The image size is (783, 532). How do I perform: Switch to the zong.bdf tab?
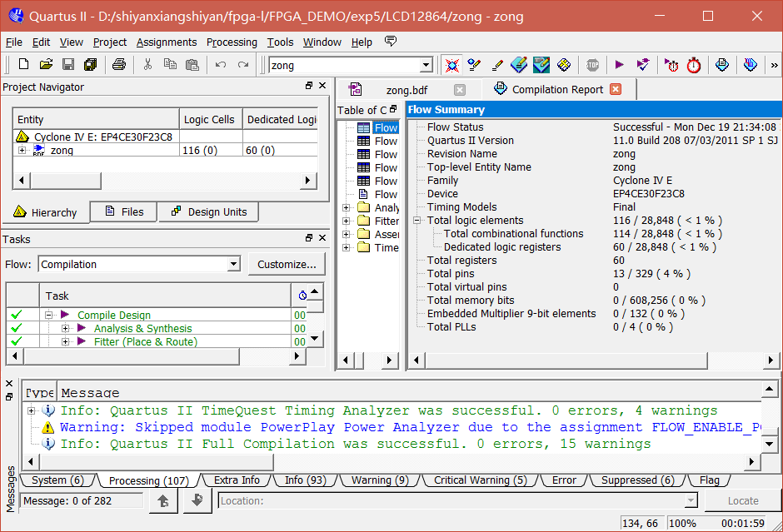(406, 90)
